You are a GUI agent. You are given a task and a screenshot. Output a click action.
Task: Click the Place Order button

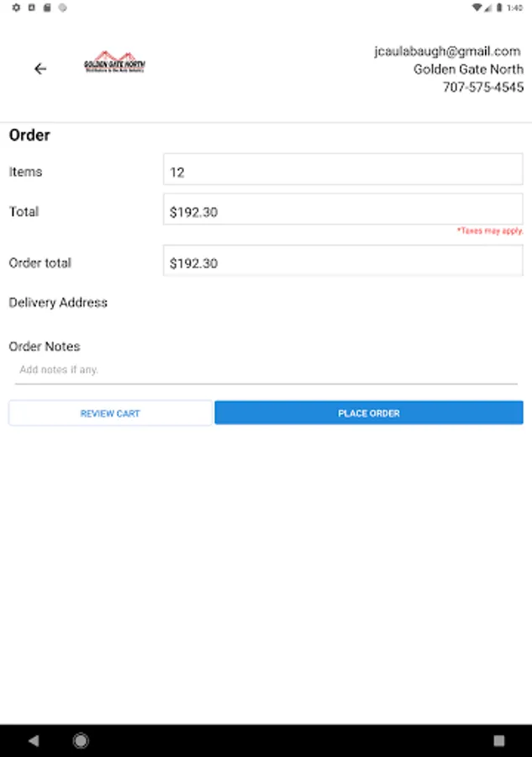(x=368, y=413)
